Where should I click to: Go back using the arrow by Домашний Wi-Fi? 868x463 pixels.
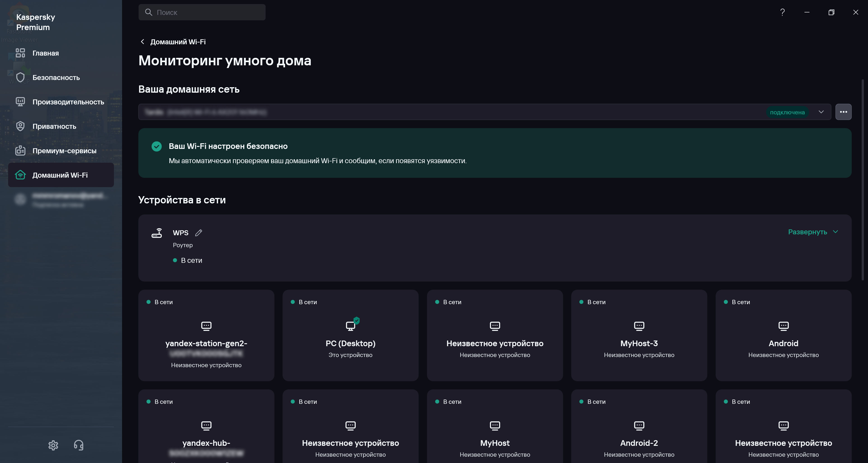[142, 42]
